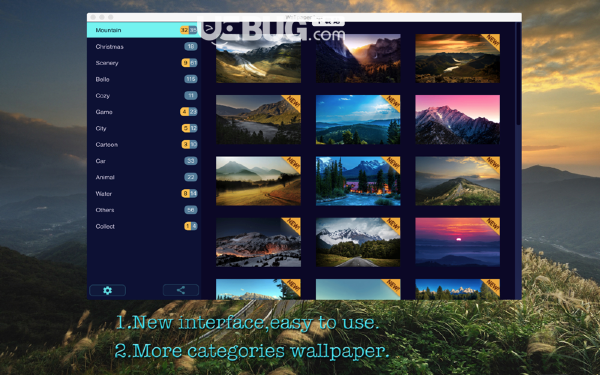The image size is (600, 375).
Task: Open settings with the gear icon
Action: (x=108, y=290)
